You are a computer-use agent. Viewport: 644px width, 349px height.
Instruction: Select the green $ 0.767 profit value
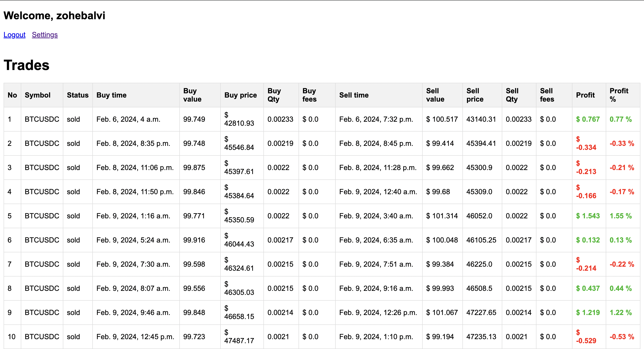587,119
